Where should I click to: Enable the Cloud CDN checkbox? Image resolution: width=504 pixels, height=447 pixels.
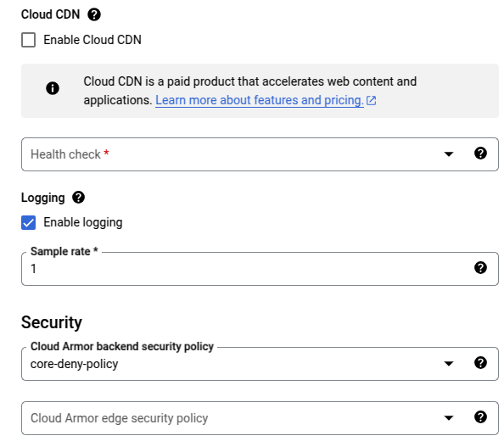click(28, 40)
